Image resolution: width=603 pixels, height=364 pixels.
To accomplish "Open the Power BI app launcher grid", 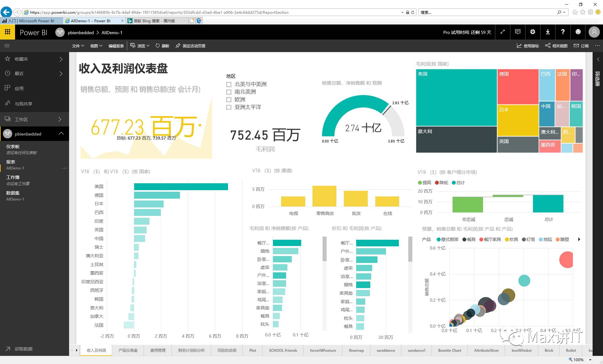I will pyautogui.click(x=8, y=32).
